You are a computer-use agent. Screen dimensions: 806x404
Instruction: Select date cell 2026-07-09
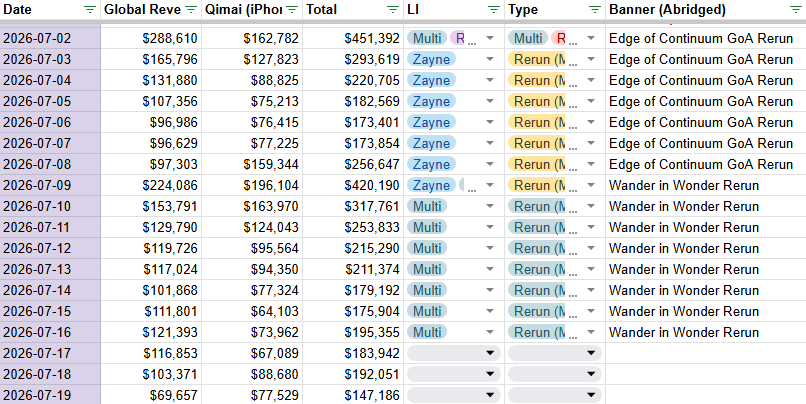50,186
